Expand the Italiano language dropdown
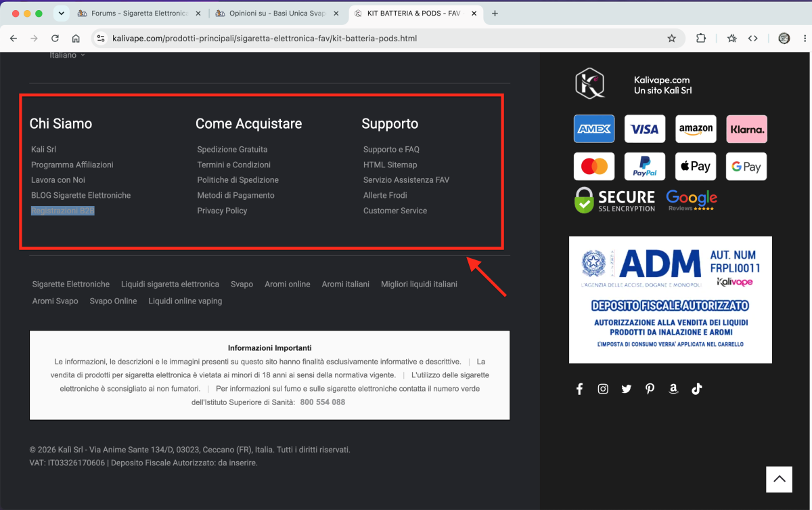 67,56
